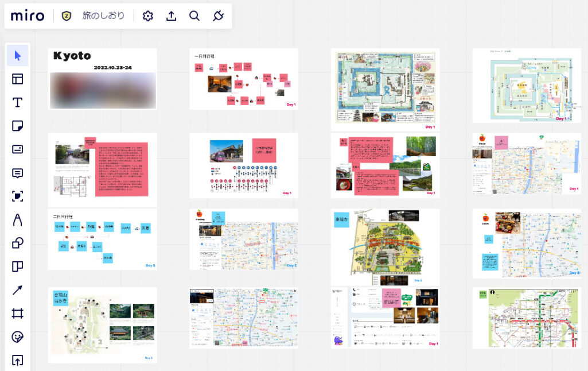588x371 pixels.
Task: Select the Card tool
Action: point(18,149)
